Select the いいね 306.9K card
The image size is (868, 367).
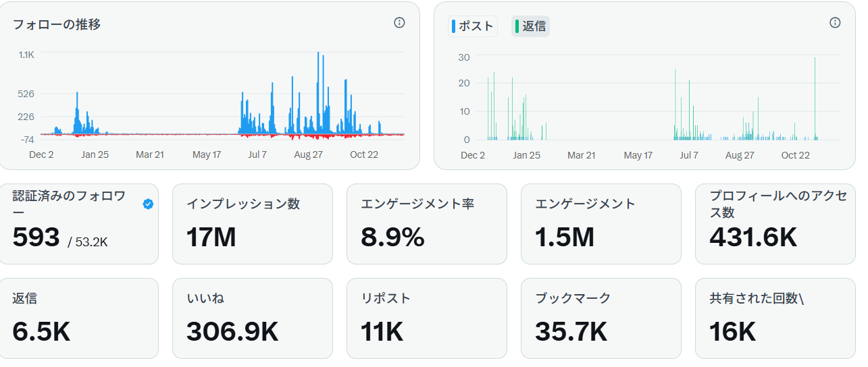click(252, 318)
